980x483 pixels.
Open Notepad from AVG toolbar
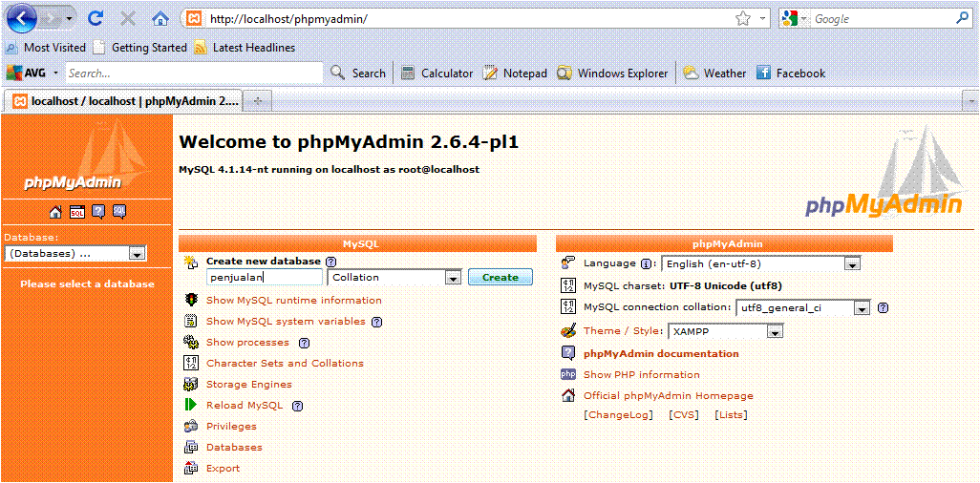coord(515,73)
